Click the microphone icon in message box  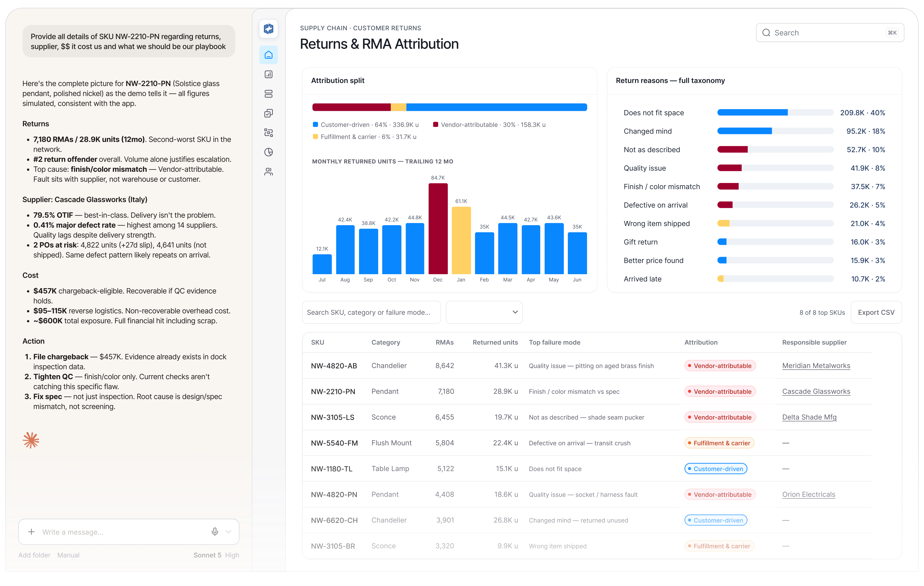[215, 531]
